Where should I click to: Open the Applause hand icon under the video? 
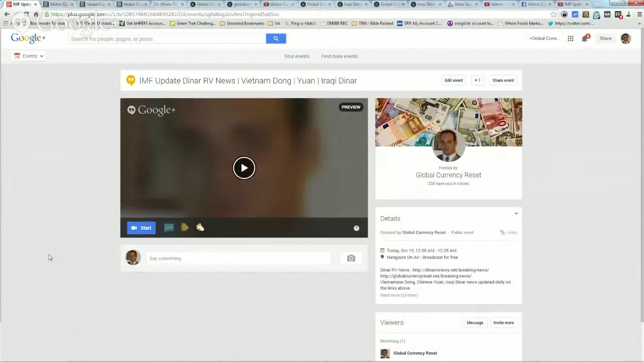[x=200, y=228]
